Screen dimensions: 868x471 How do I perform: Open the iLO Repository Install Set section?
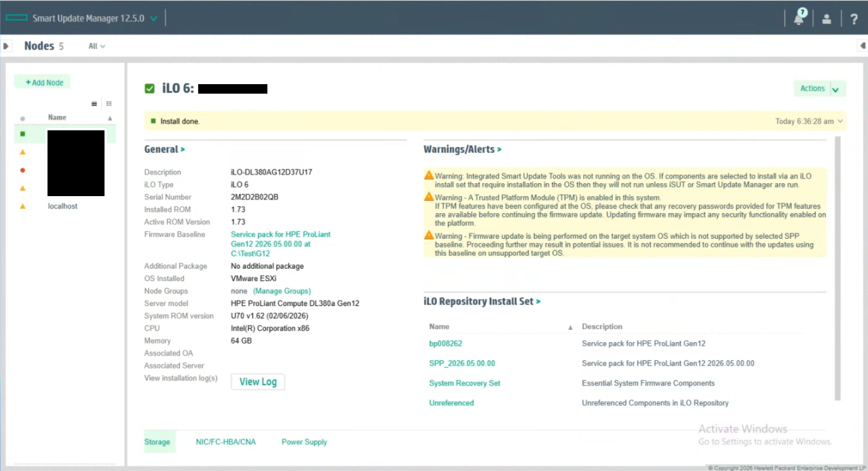pos(482,301)
